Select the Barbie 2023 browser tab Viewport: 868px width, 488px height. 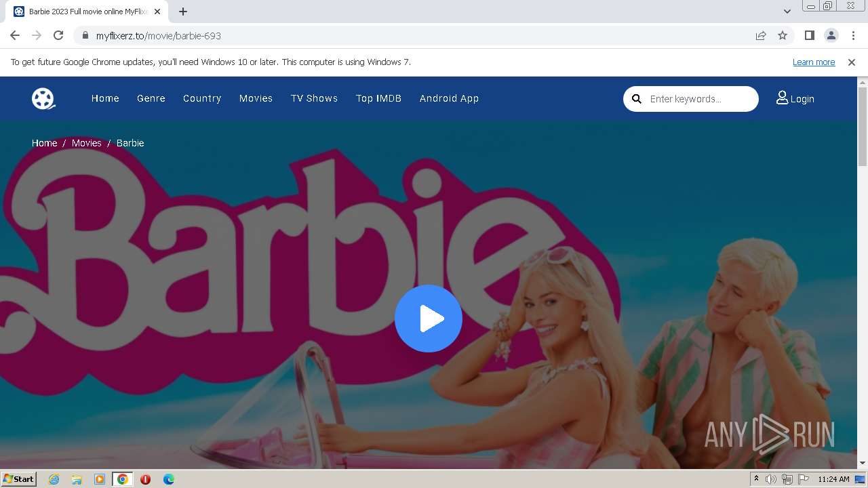pos(87,12)
